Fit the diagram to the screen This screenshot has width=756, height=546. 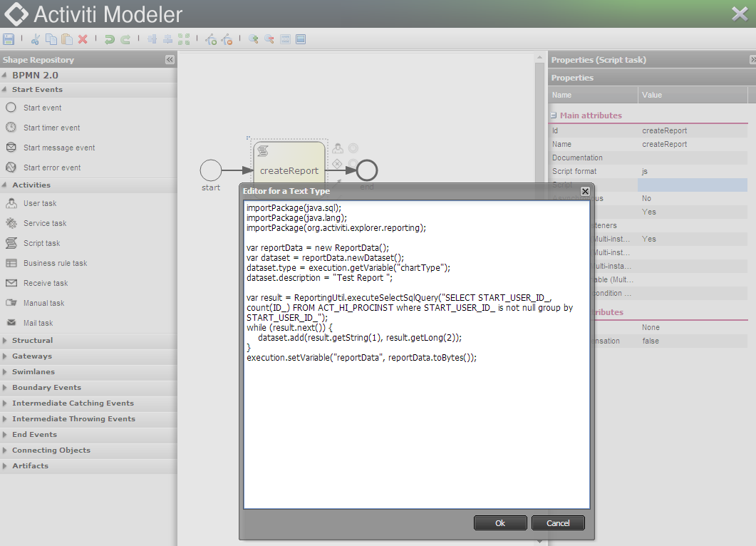click(301, 39)
